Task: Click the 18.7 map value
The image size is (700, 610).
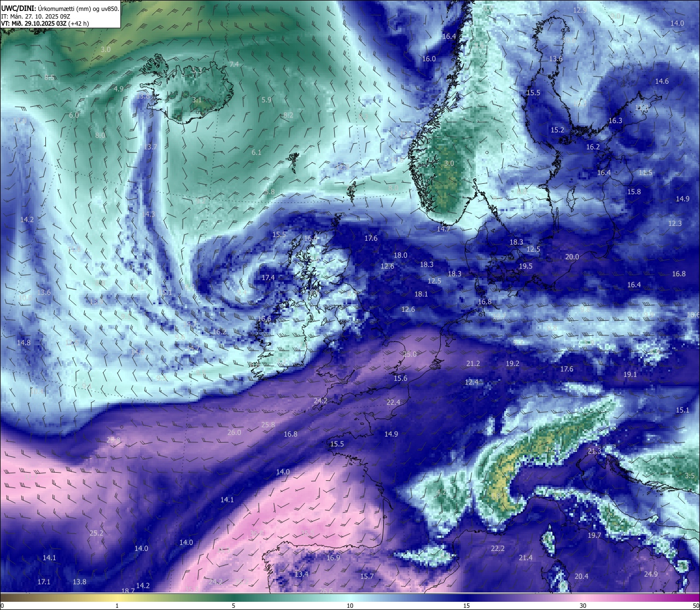Action: click(128, 591)
